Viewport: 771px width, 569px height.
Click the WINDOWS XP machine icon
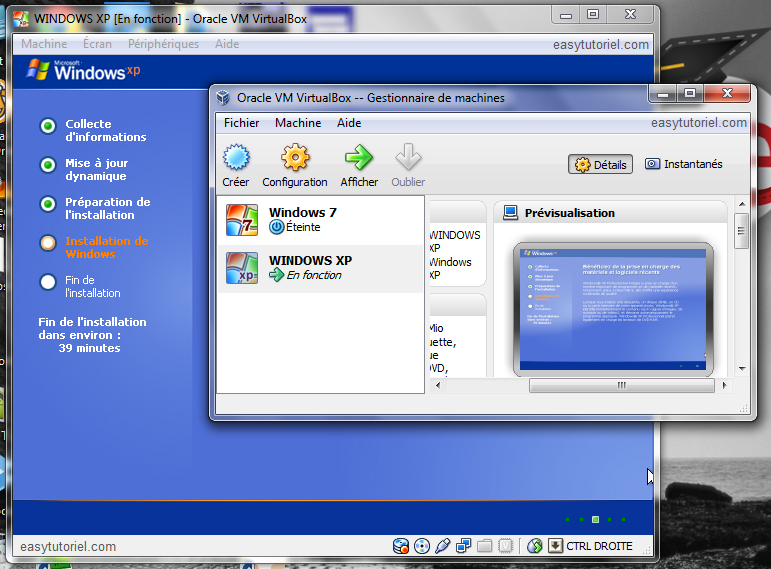click(242, 268)
